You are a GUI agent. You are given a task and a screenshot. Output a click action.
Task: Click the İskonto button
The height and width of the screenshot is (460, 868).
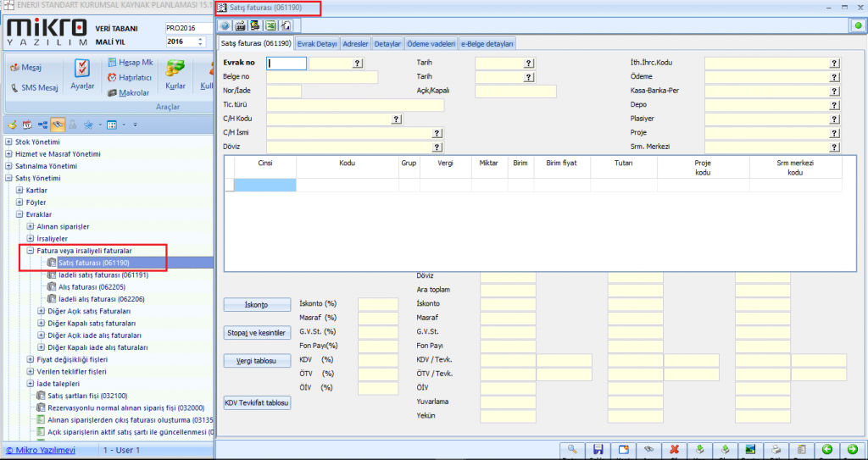pyautogui.click(x=256, y=304)
